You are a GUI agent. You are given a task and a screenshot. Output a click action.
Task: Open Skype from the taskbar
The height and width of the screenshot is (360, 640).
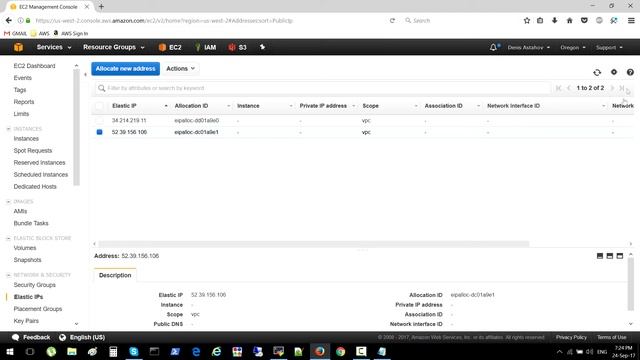(133, 351)
